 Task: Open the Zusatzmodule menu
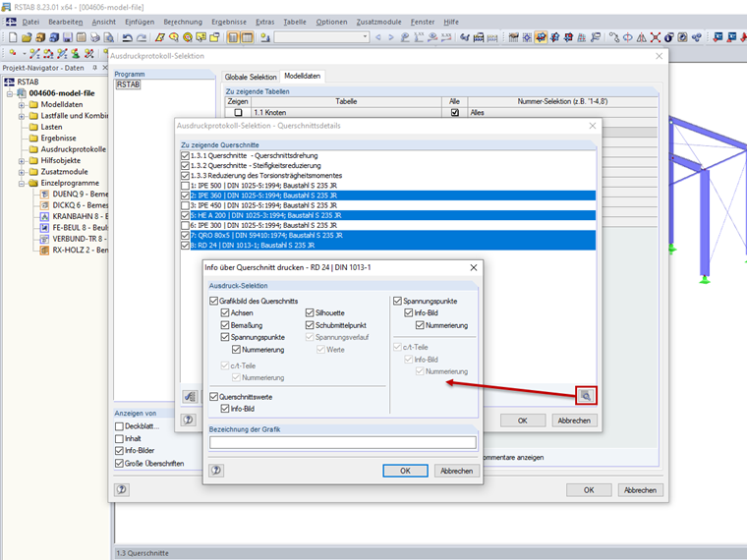point(378,22)
